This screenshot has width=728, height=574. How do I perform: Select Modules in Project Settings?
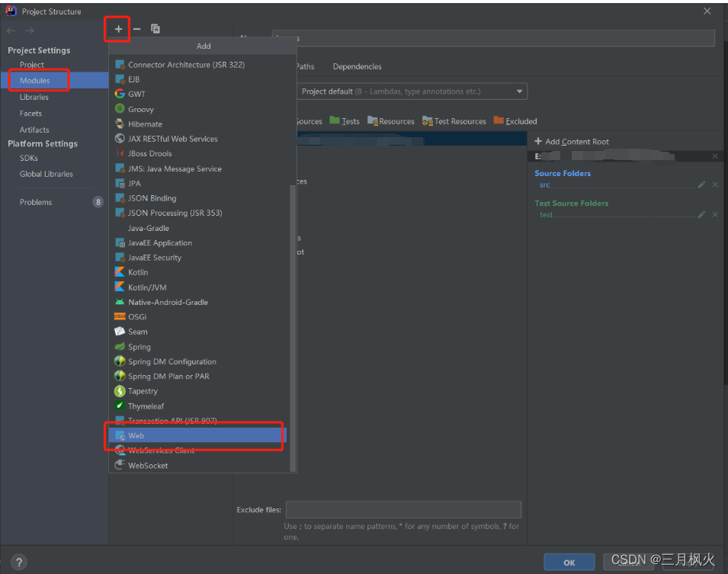[35, 80]
